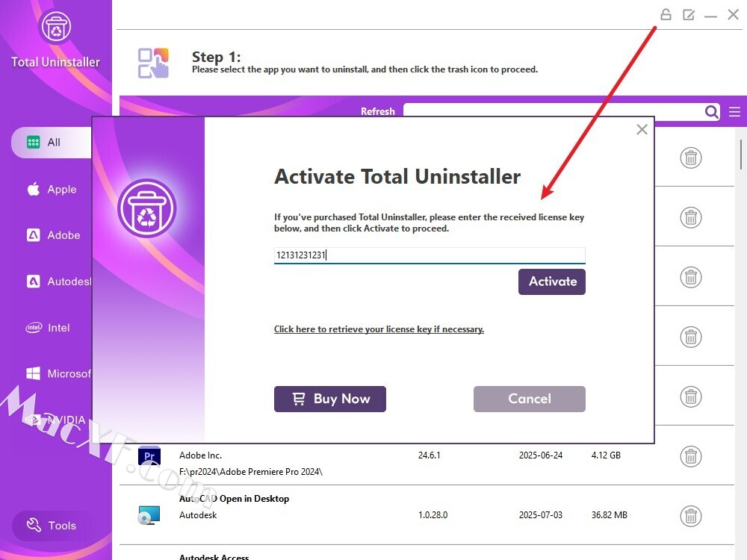
Task: Open Tools from the sidebar
Action: pos(52,525)
